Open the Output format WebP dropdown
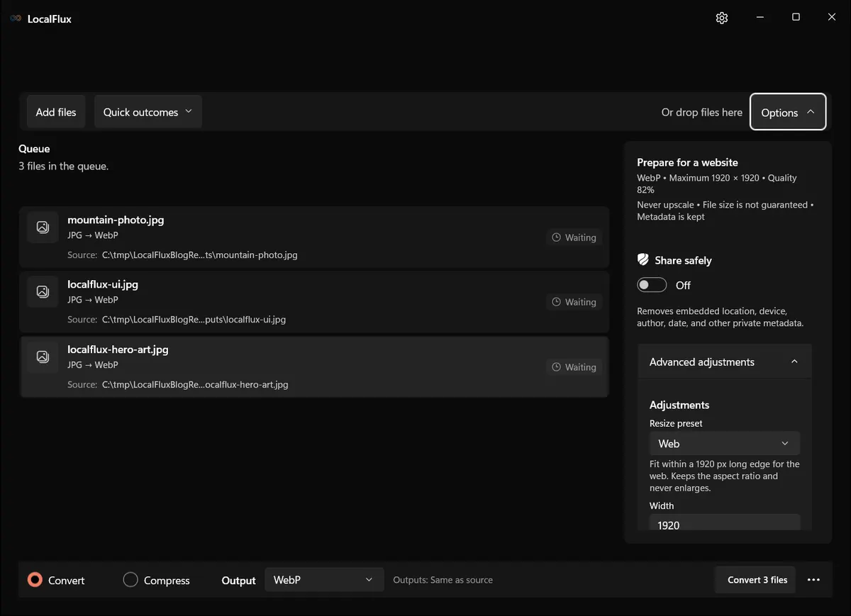Viewport: 851px width, 616px height. click(x=324, y=580)
